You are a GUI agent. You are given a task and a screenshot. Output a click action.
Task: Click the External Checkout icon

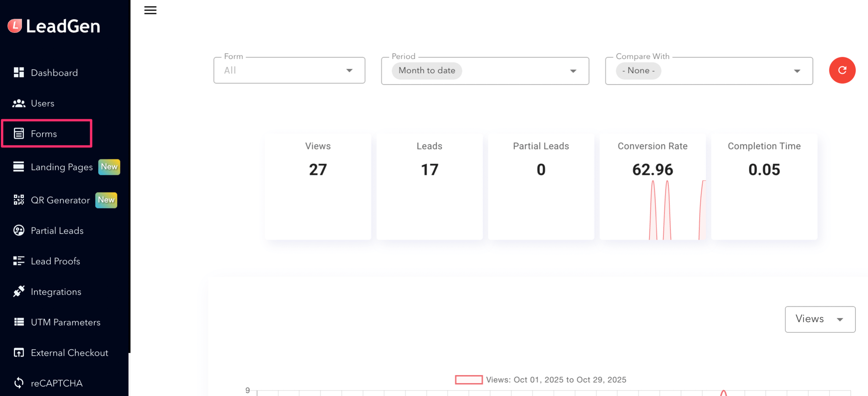pos(19,353)
